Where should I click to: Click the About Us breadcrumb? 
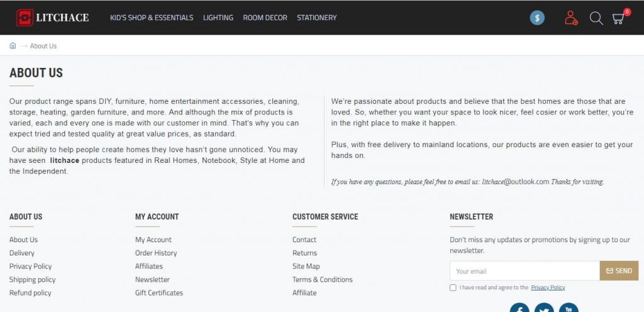[43, 46]
